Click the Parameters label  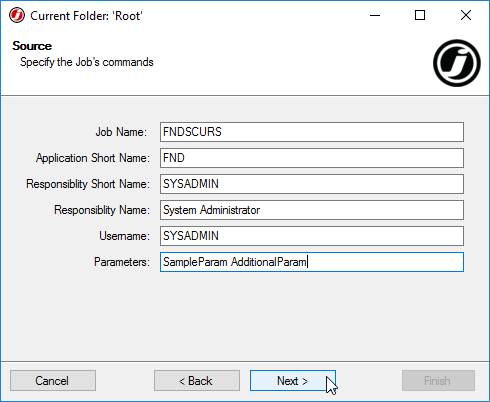pos(122,262)
